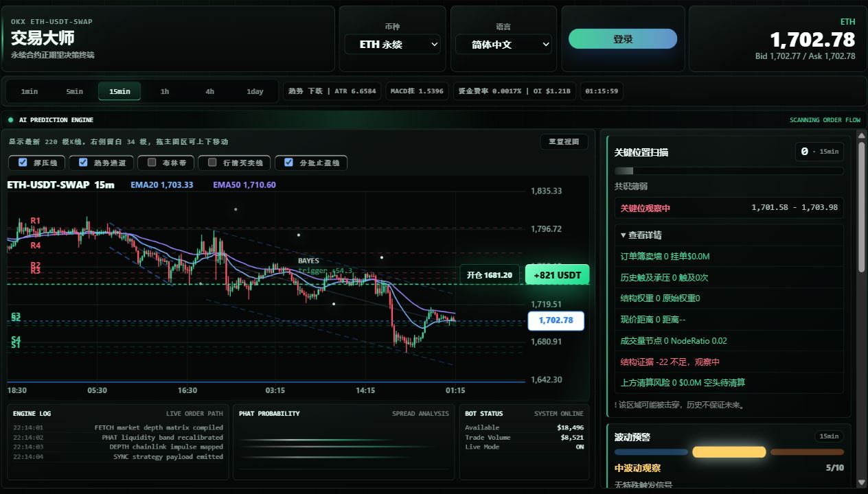The height and width of the screenshot is (494, 868).
Task: Click the Available $18,496 row
Action: [x=524, y=427]
